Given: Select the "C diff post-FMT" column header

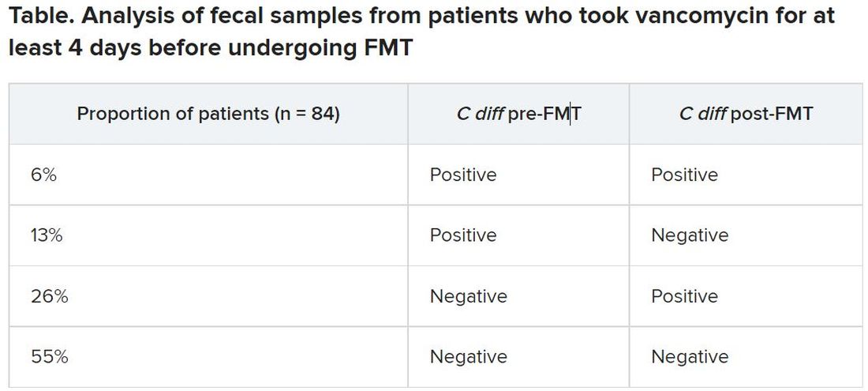Looking at the screenshot, I should 746,114.
